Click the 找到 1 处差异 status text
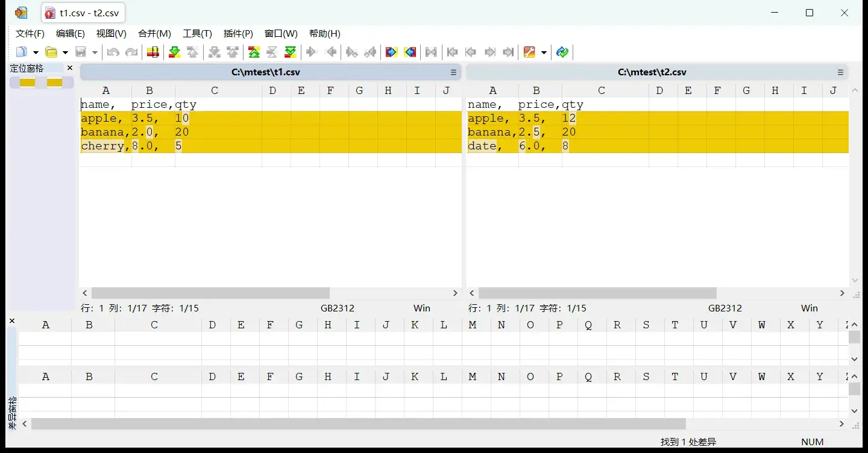The image size is (868, 453). click(688, 442)
